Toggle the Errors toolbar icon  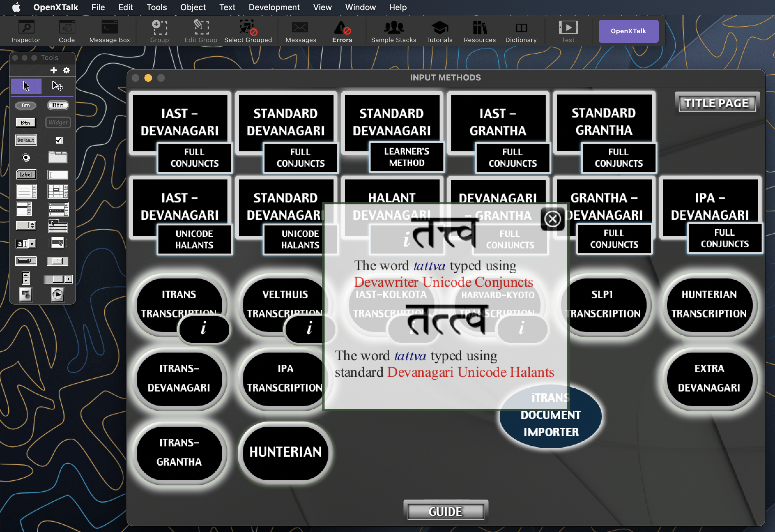(342, 31)
